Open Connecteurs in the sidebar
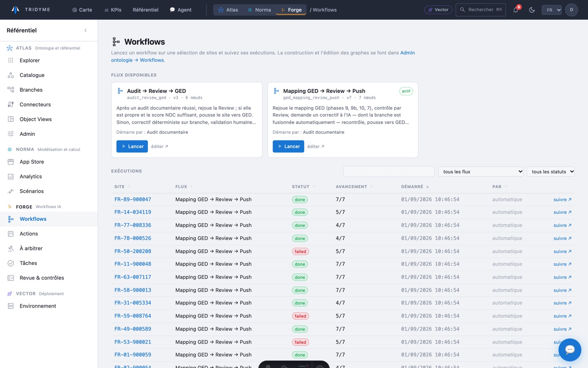The image size is (588, 368). (x=49, y=104)
